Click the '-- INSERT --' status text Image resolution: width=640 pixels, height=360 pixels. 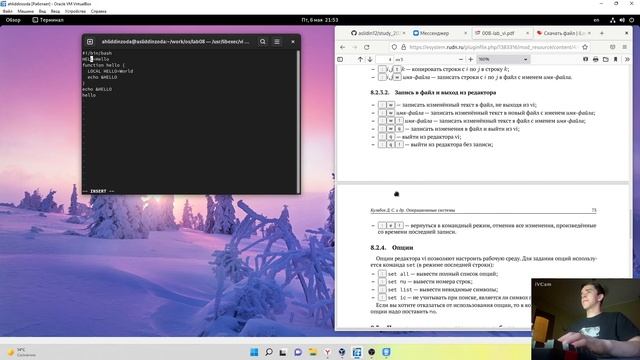tap(98, 191)
